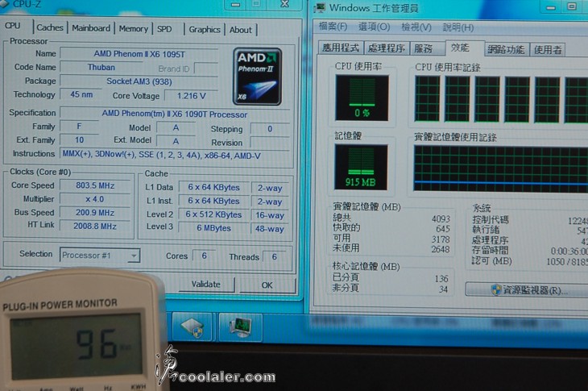Minimize the Windows Task Manager window
Viewport: 588px width, 391px height.
coord(551,7)
